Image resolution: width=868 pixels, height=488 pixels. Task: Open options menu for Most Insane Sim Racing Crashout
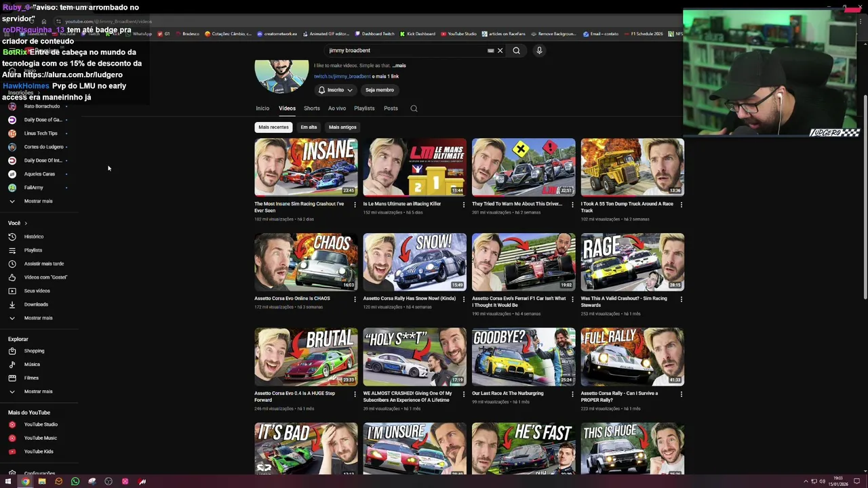click(355, 205)
